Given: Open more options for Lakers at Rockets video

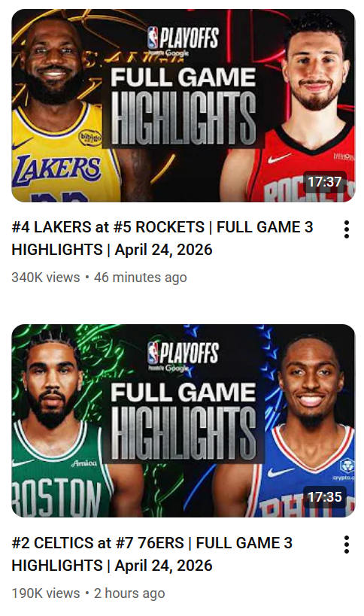Looking at the screenshot, I should coord(347,229).
